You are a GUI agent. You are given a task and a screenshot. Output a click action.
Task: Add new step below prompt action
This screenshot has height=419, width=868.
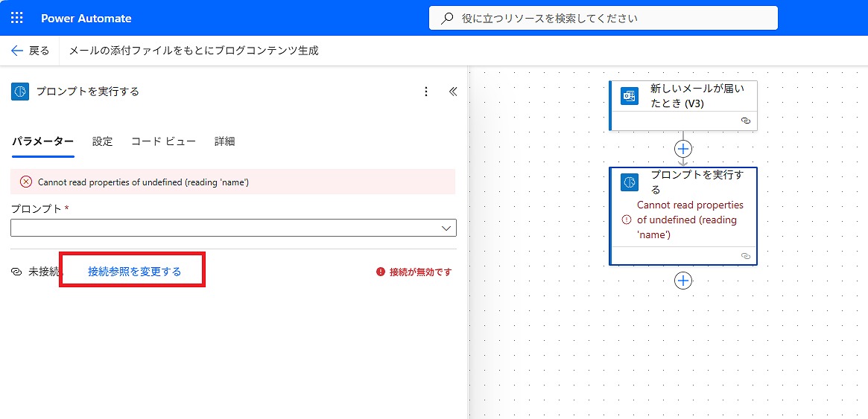683,281
